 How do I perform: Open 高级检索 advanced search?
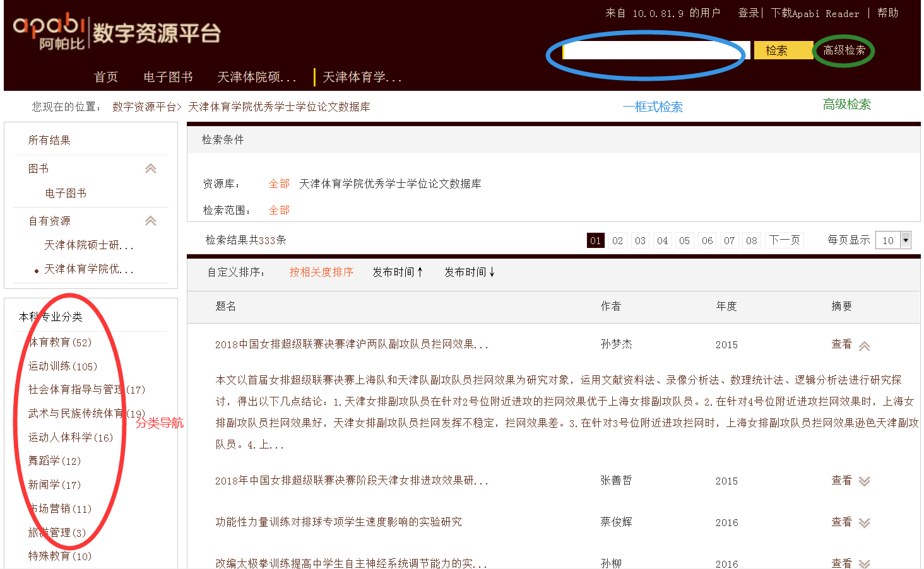(x=844, y=50)
